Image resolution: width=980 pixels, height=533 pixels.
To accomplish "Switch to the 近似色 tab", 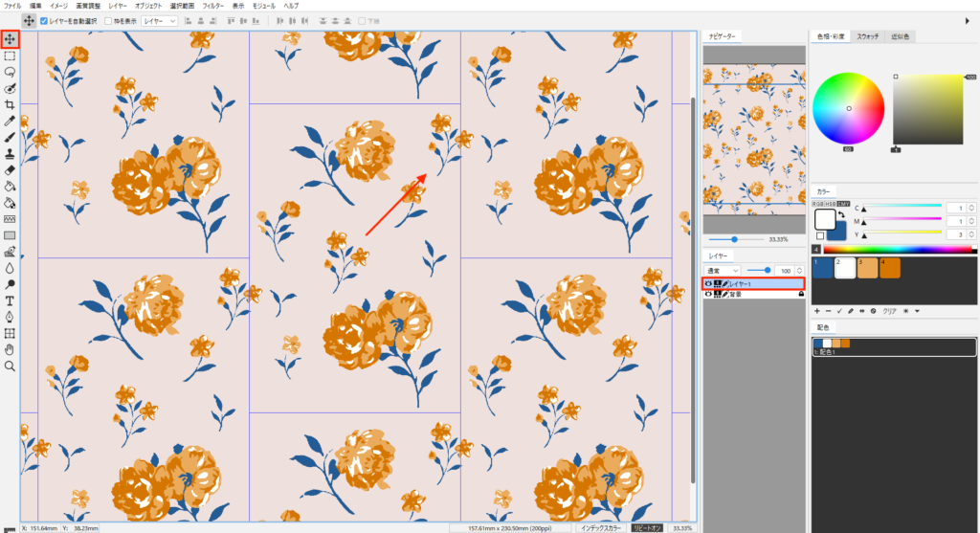I will (900, 36).
